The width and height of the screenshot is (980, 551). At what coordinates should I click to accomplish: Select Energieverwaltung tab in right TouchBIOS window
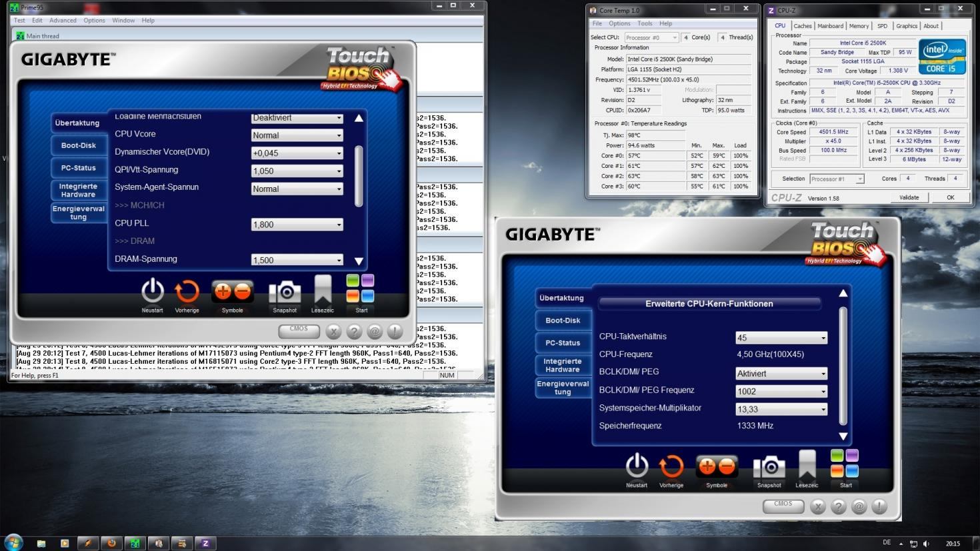point(563,388)
